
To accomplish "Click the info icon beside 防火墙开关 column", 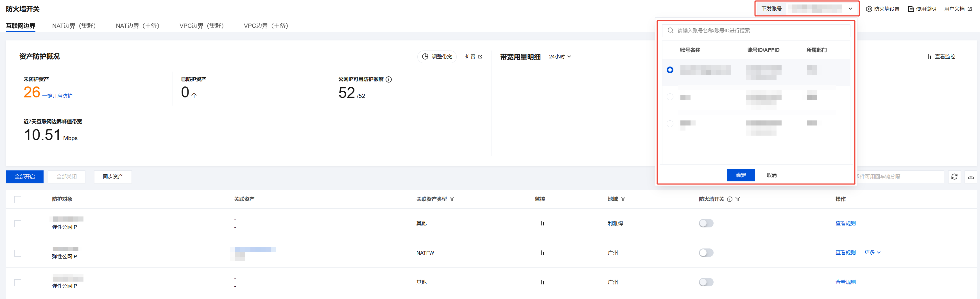I will click(729, 199).
